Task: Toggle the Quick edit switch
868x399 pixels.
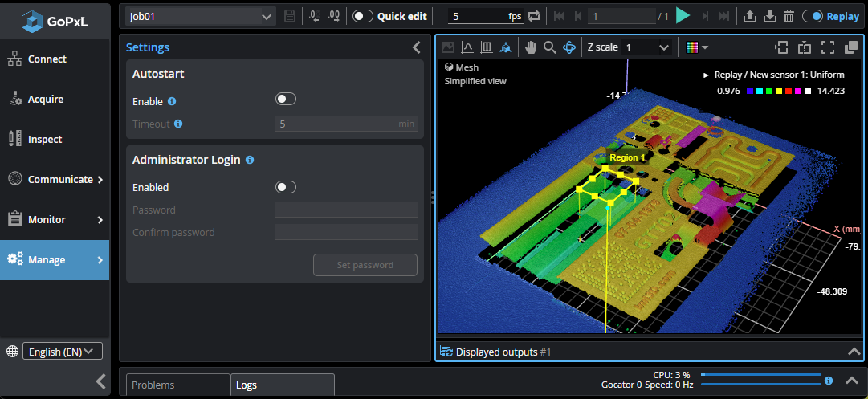Action: (363, 16)
